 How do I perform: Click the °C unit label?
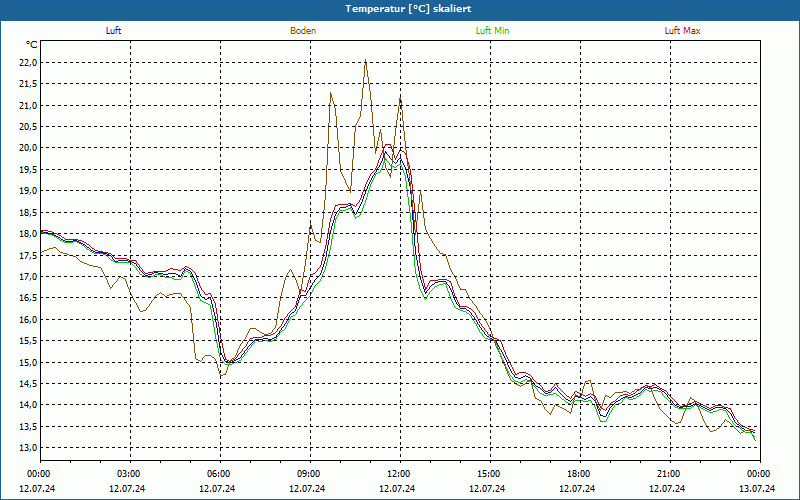point(32,45)
